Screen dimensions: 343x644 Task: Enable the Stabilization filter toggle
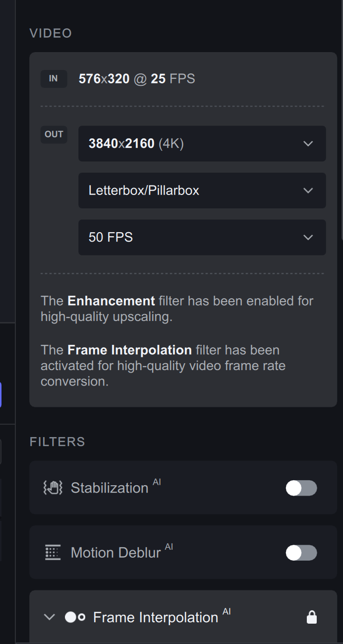point(301,488)
